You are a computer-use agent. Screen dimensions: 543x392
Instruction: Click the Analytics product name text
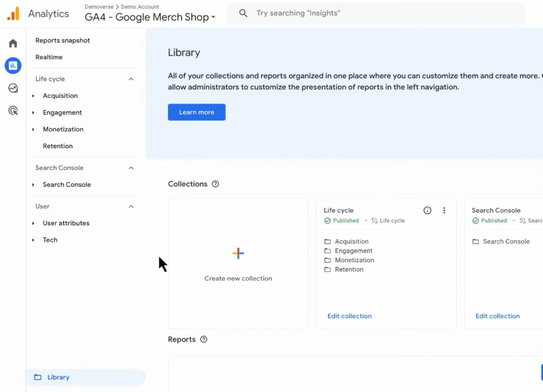tap(48, 14)
